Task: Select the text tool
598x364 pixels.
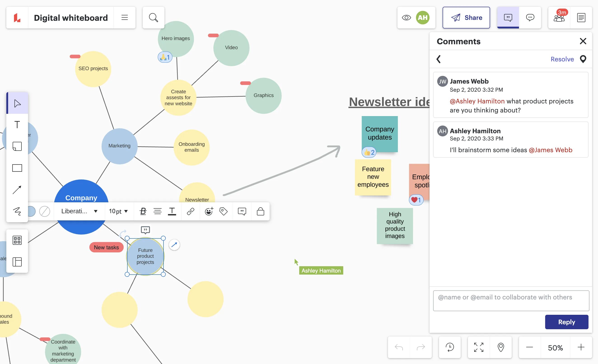Action: coord(17,124)
